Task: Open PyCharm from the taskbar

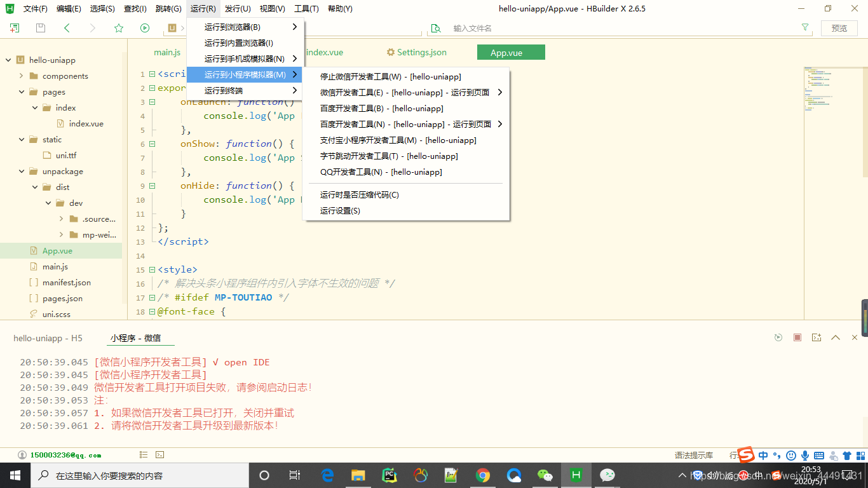Action: (x=390, y=475)
